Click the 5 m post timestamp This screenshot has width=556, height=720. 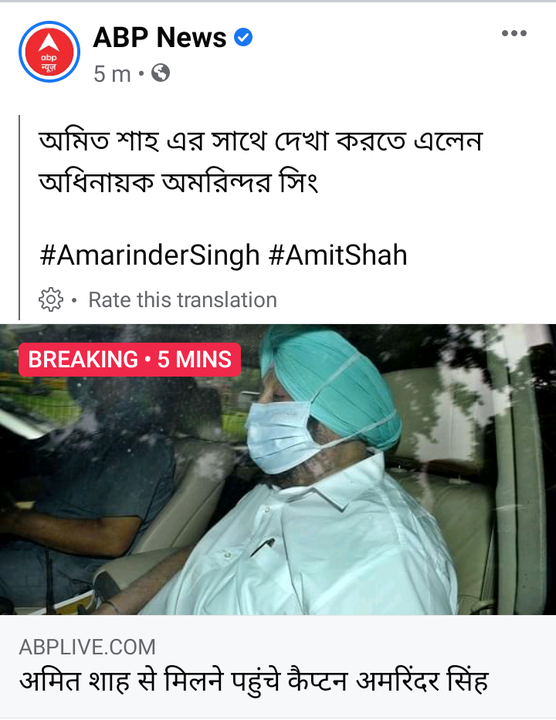click(x=112, y=73)
